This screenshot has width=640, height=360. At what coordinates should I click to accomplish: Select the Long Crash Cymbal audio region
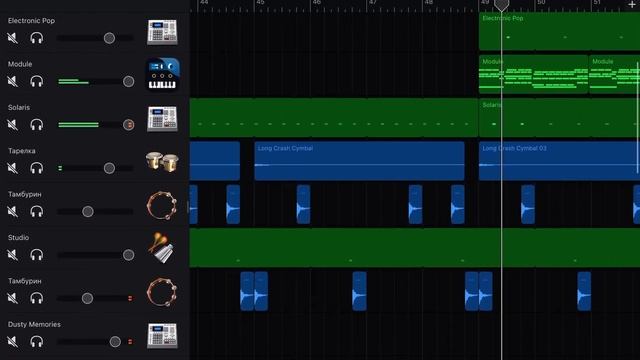click(359, 161)
